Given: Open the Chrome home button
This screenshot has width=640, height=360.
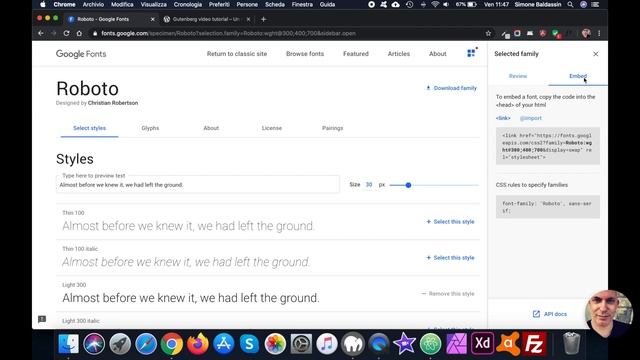Looking at the screenshot, I should point(79,33).
